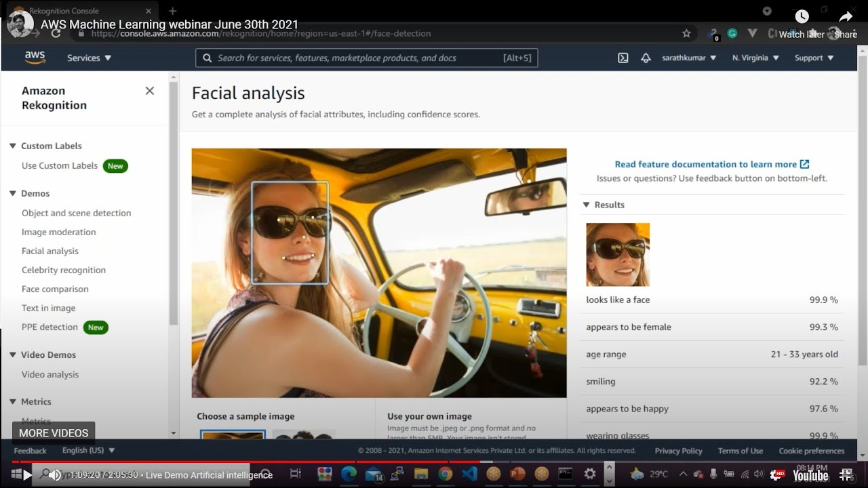
Task: Click the browser address bar URL
Action: click(260, 33)
